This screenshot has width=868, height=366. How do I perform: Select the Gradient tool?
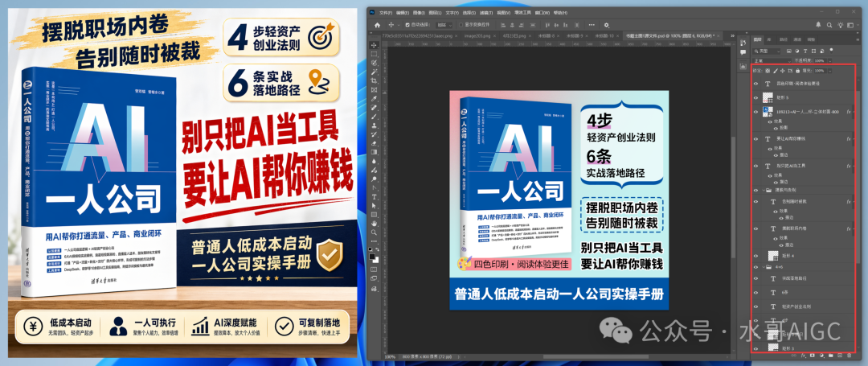click(374, 152)
